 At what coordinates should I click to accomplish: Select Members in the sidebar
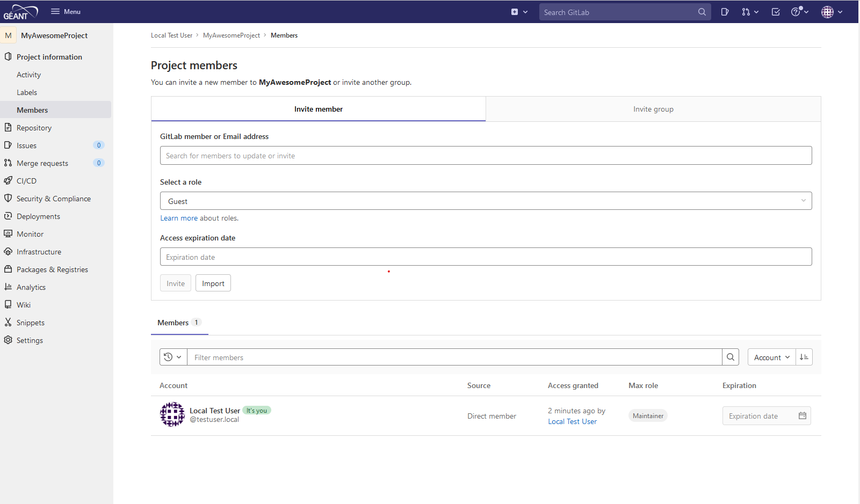[x=56, y=110]
